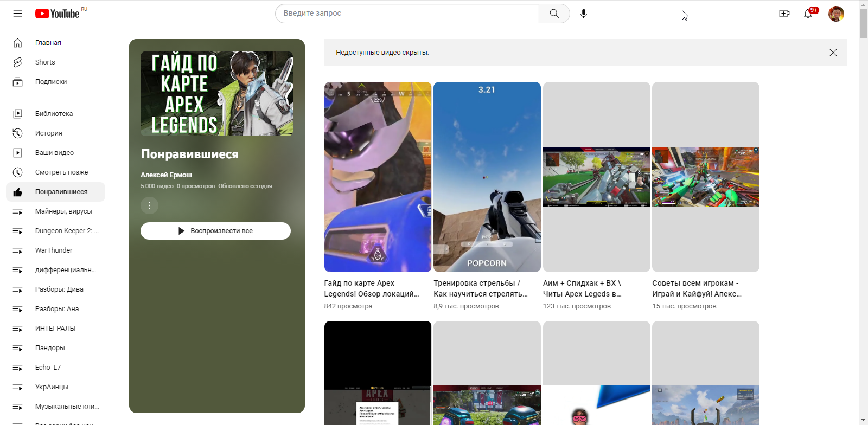868x425 pixels.
Task: Click the scrollbar down arrow
Action: [863, 421]
